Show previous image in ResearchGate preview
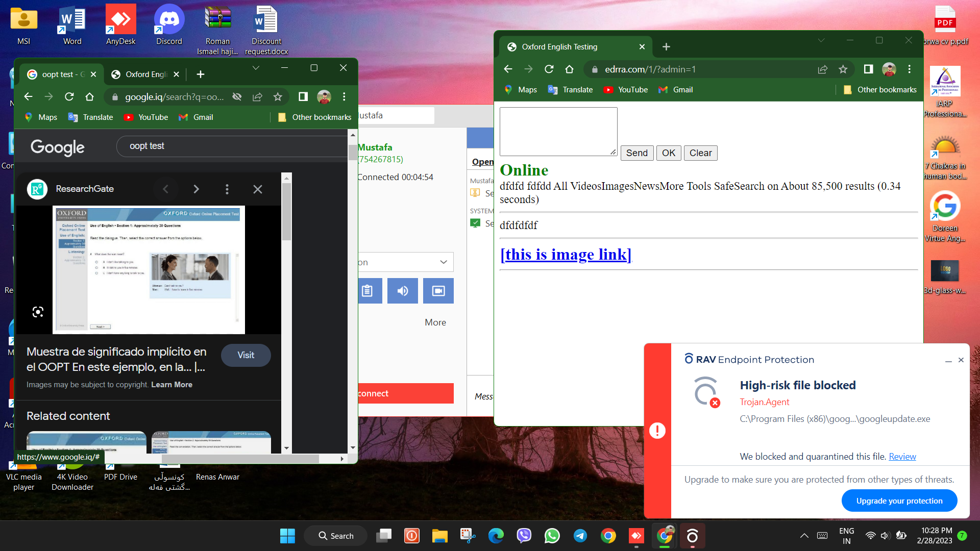The image size is (980, 551). coord(165,189)
